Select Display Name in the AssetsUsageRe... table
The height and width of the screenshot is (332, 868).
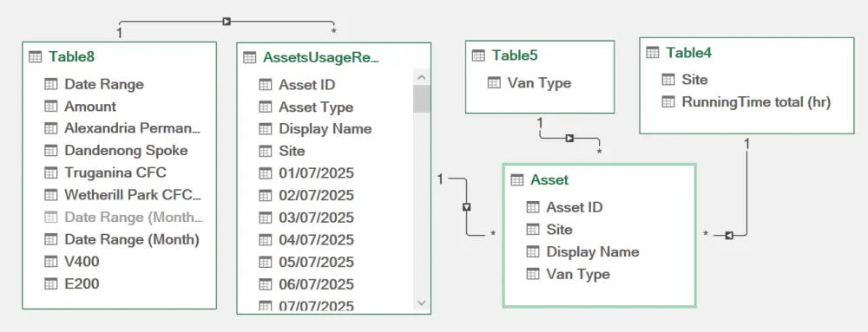[325, 128]
